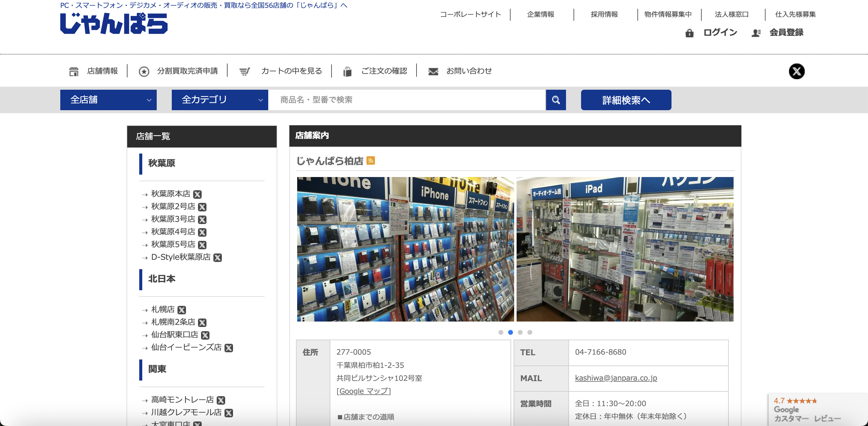868x426 pixels.
Task: Open the X (Twitter) round icon
Action: 797,71
